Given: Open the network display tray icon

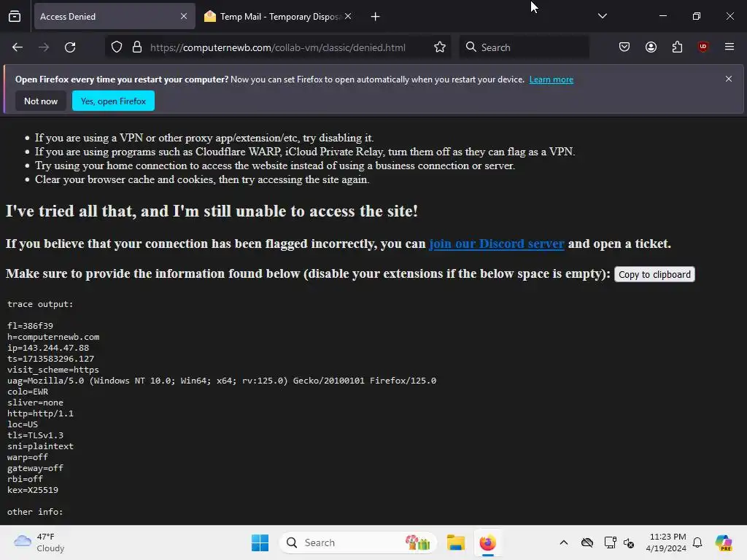Looking at the screenshot, I should pos(610,542).
